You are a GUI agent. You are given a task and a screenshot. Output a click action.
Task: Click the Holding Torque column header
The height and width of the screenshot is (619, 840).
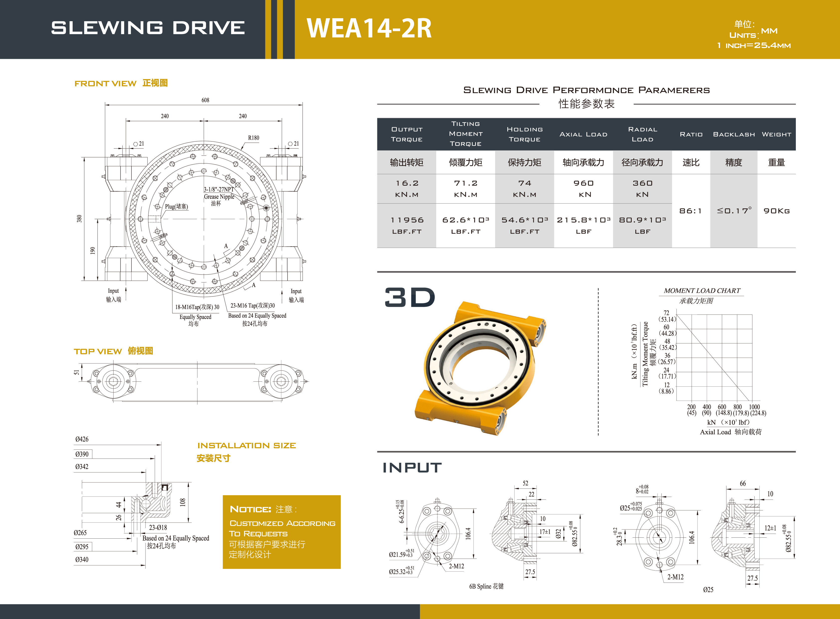click(x=525, y=134)
